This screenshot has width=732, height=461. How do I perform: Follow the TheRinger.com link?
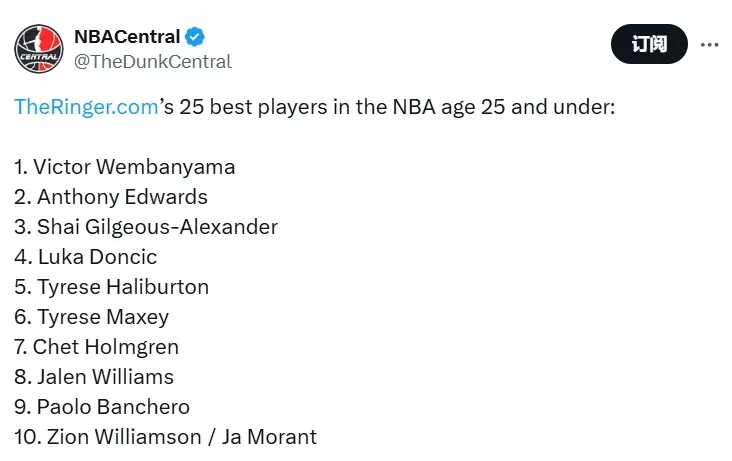point(86,107)
